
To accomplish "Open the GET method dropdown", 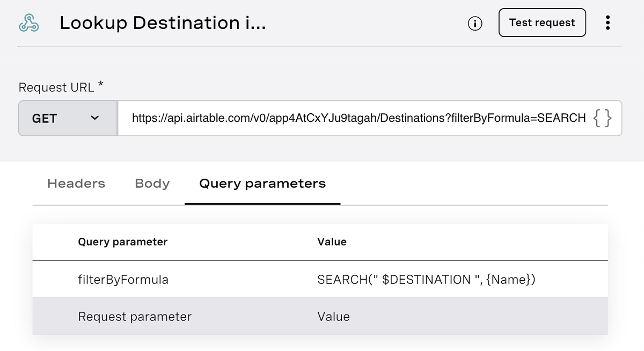I will click(68, 118).
